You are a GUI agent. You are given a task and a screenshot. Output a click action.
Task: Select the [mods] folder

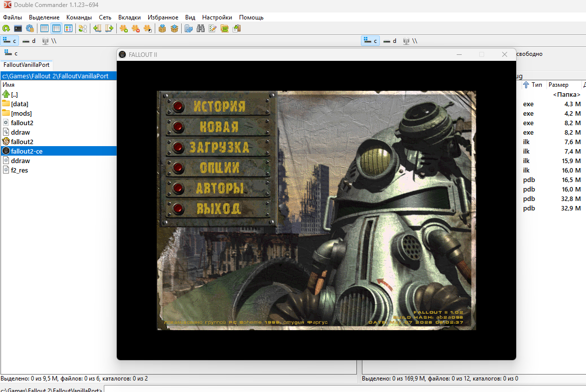(x=59, y=113)
